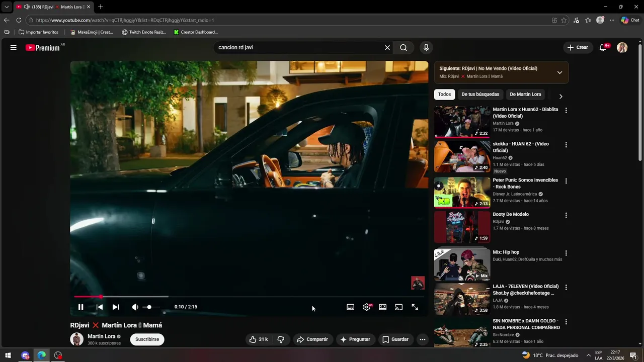The width and height of the screenshot is (644, 362).
Task: Open Mix: Hip hop playlist title
Action: (x=506, y=252)
